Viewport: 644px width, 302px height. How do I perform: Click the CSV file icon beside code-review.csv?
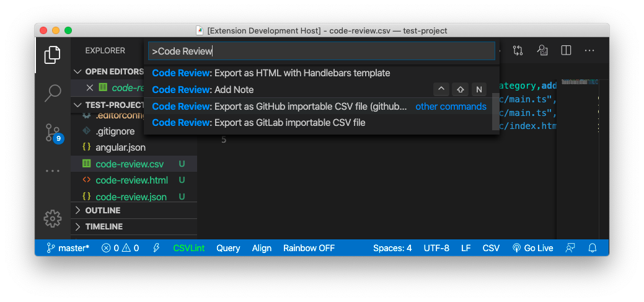(87, 164)
